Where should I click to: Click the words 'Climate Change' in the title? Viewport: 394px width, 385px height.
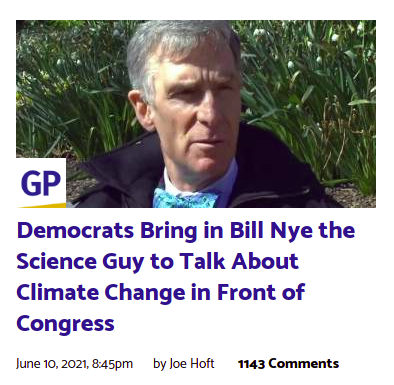pos(101,292)
